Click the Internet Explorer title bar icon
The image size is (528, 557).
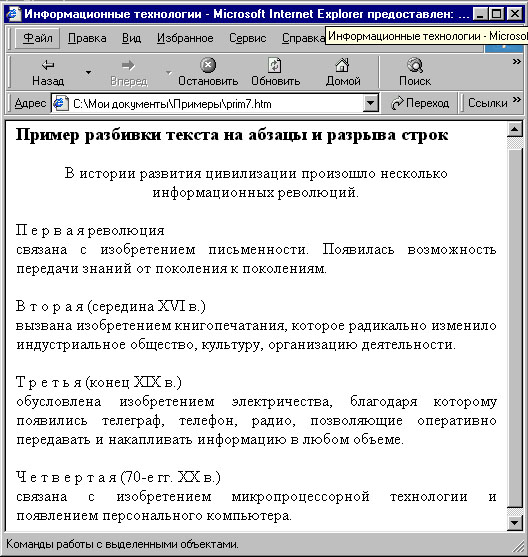[13, 14]
